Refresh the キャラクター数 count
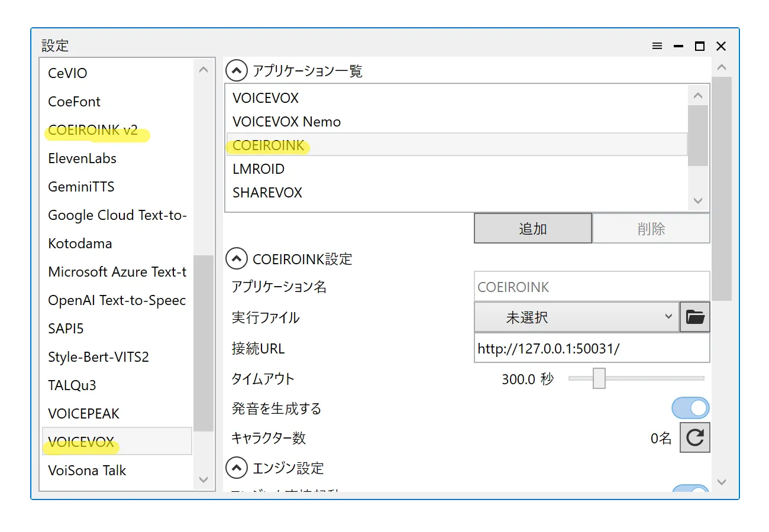This screenshot has width=769, height=532. (695, 437)
